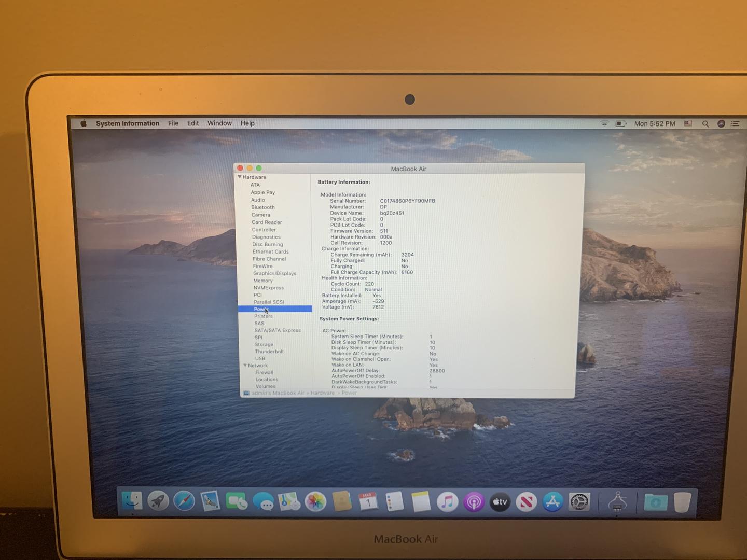
Task: Open the System Information menu
Action: click(128, 123)
